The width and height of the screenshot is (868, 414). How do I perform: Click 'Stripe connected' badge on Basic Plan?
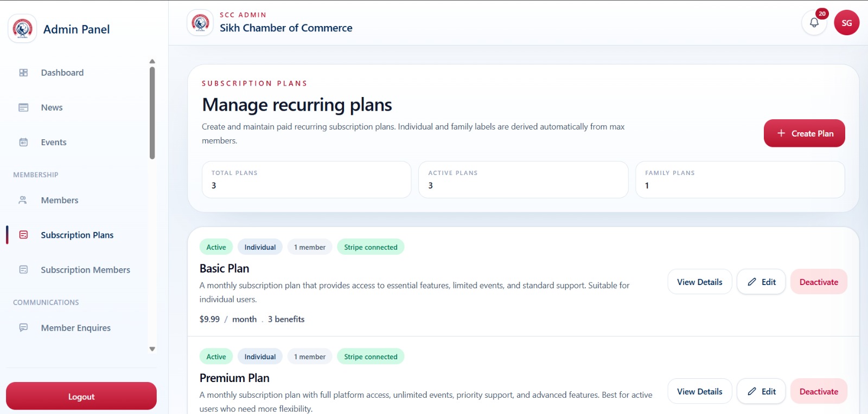371,247
